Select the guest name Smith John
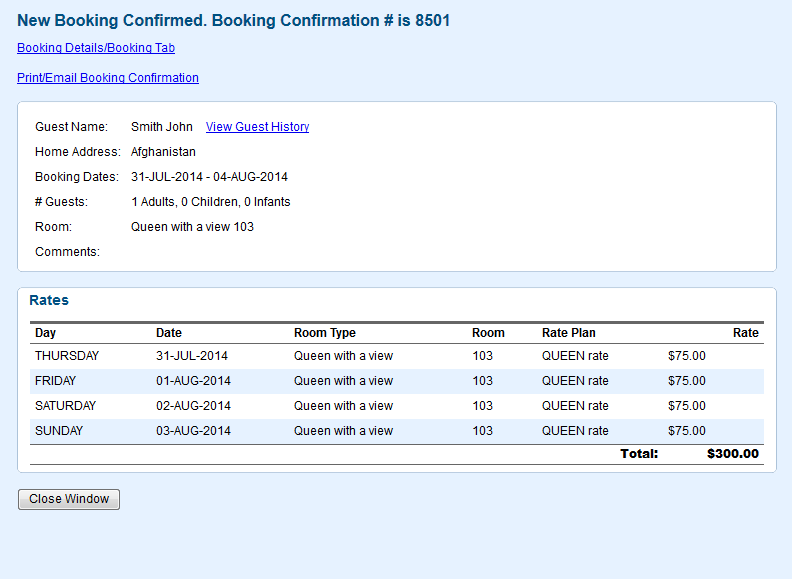Viewport: 792px width, 579px height. [161, 127]
